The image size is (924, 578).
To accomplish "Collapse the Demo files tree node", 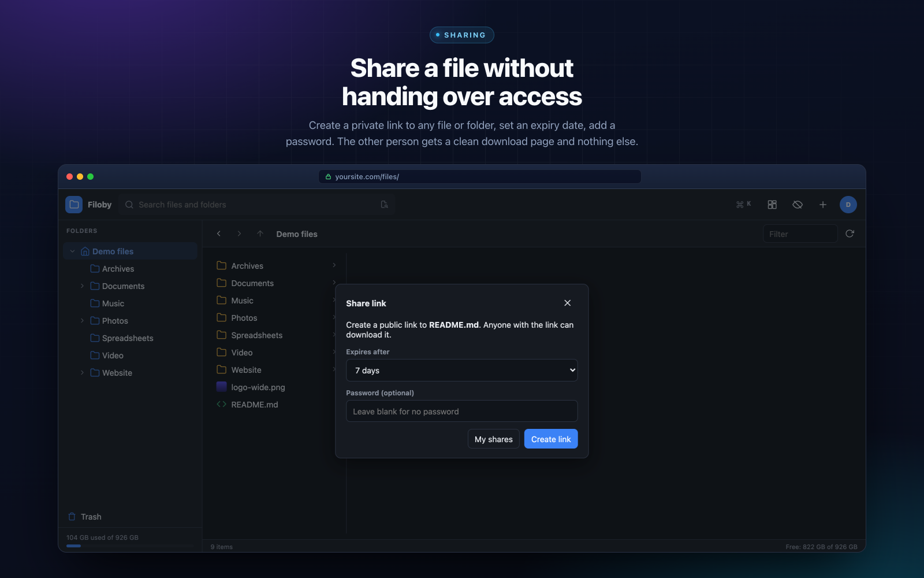I will coord(72,251).
